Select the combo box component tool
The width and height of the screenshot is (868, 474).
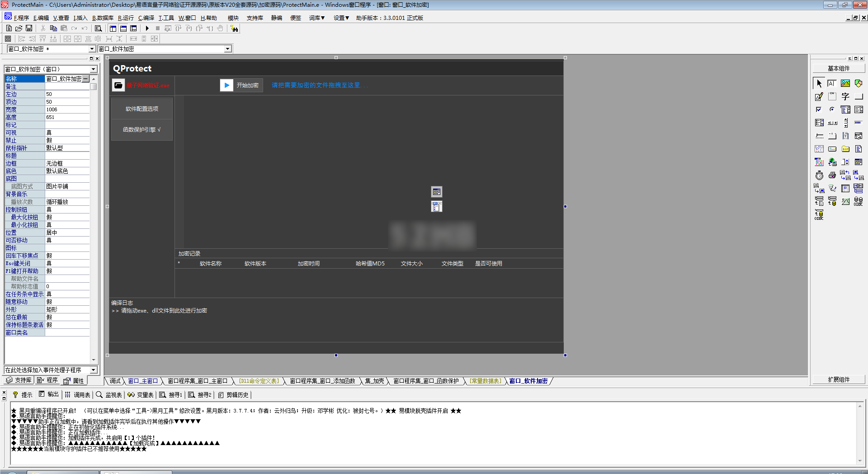pyautogui.click(x=845, y=109)
